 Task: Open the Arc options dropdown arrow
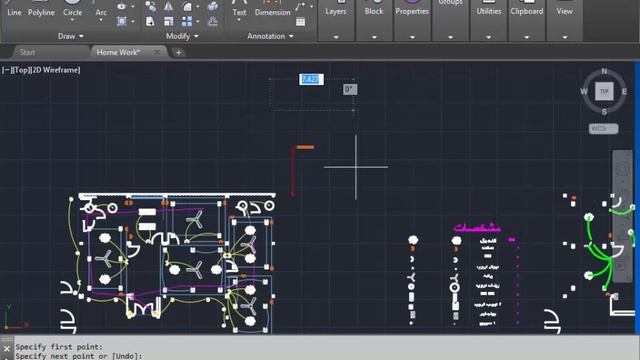click(101, 20)
